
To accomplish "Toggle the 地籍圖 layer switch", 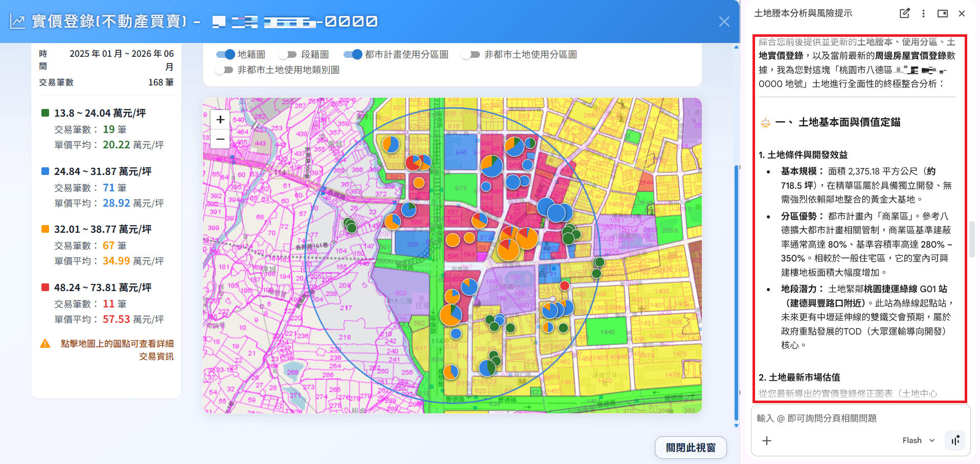I will tap(225, 54).
